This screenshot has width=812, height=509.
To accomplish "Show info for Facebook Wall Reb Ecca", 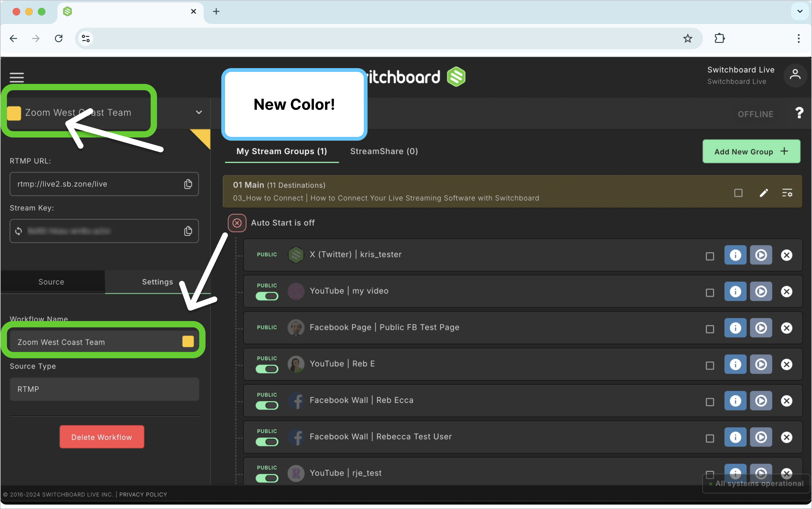I will pos(735,401).
